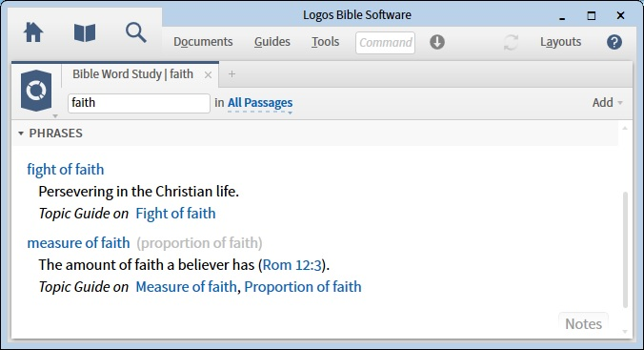Open the Proportion of faith topic guide

coord(303,287)
